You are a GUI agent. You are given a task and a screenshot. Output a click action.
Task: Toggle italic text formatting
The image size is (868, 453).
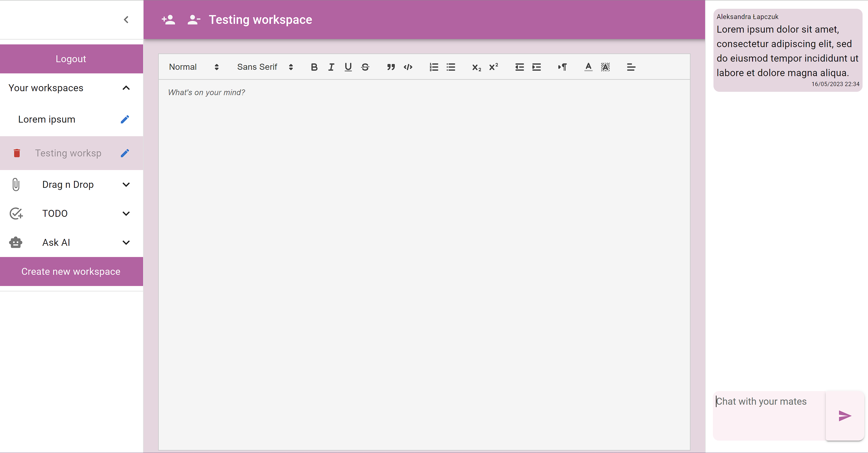point(331,67)
